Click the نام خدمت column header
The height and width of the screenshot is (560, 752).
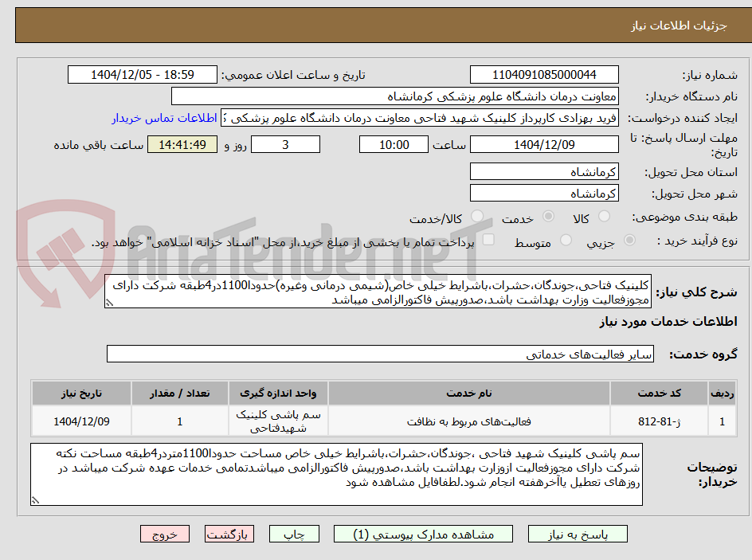[x=469, y=394]
